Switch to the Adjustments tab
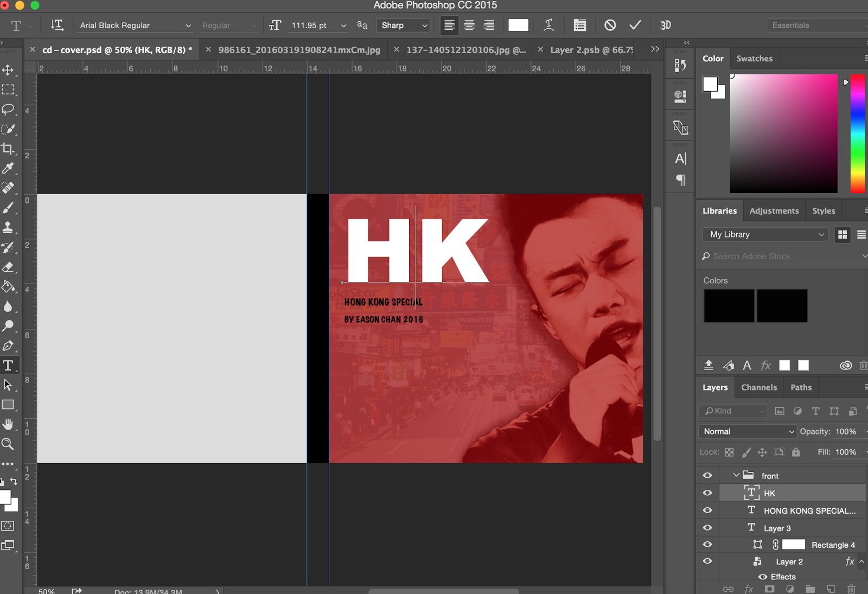The width and height of the screenshot is (868, 594). tap(774, 211)
